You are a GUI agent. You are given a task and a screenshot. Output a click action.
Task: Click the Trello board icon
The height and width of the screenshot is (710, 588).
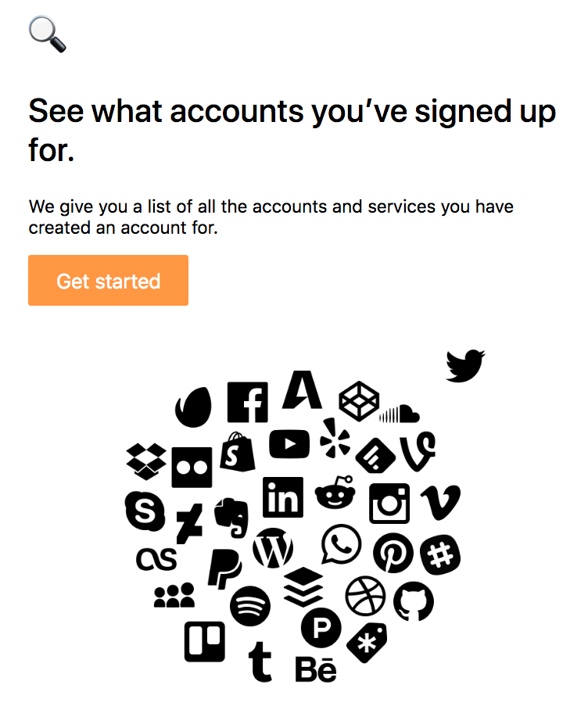[205, 642]
